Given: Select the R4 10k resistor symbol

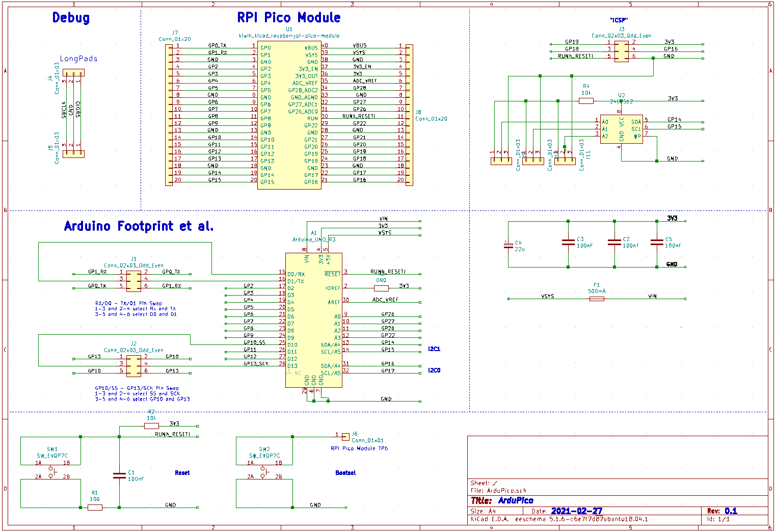Looking at the screenshot, I should pyautogui.click(x=586, y=101).
